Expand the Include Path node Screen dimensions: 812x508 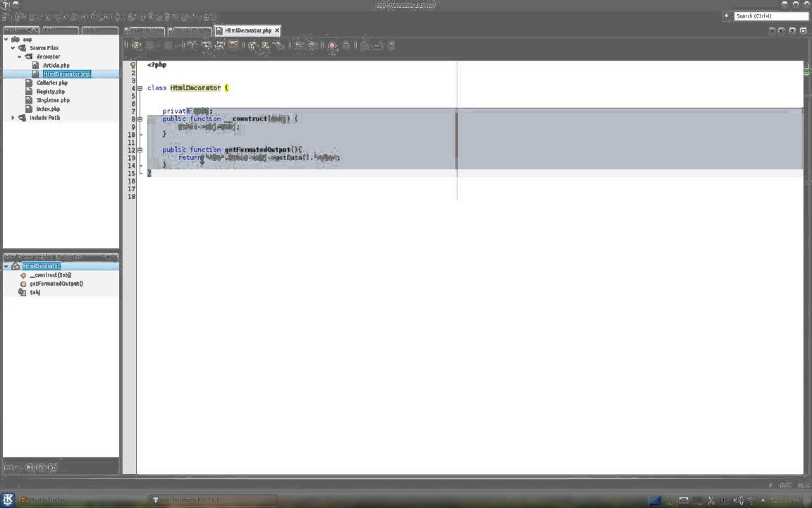13,118
